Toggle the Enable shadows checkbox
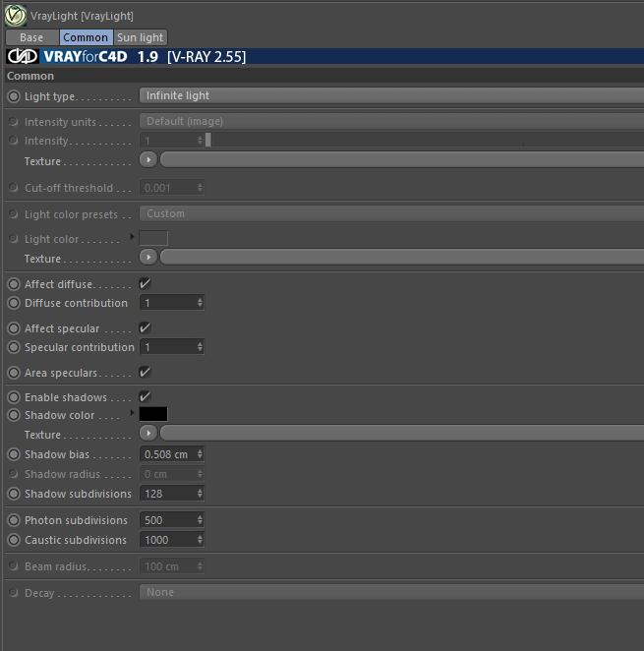644x651 pixels. pos(145,397)
